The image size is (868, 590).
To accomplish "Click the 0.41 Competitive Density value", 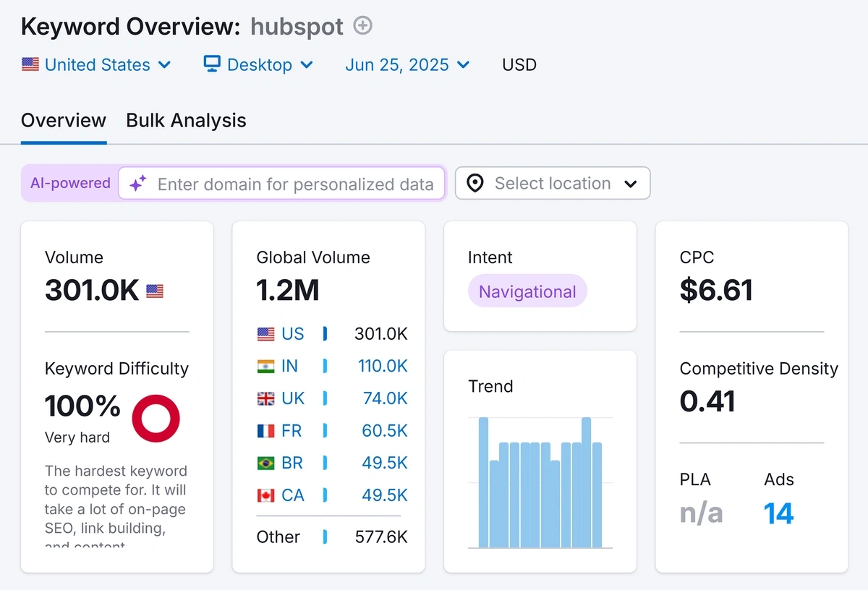I will 707,401.
